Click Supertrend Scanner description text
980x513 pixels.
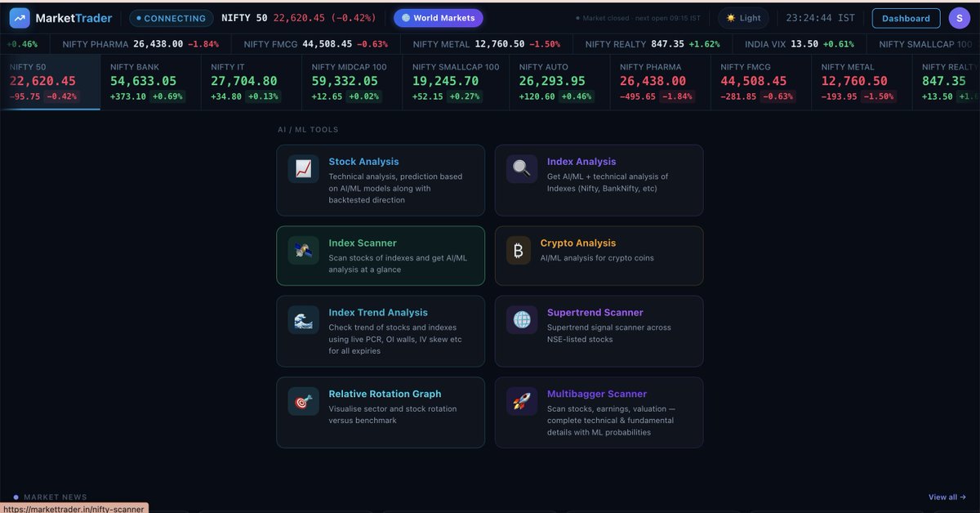pos(609,333)
